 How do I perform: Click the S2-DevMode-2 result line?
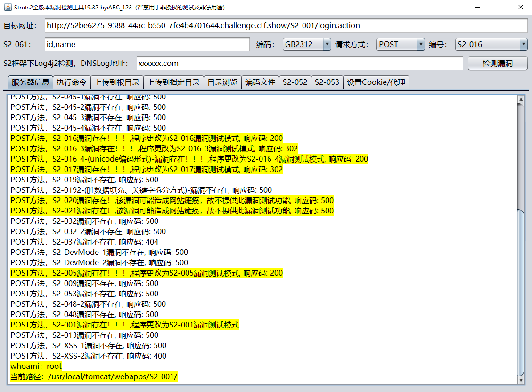click(x=99, y=263)
